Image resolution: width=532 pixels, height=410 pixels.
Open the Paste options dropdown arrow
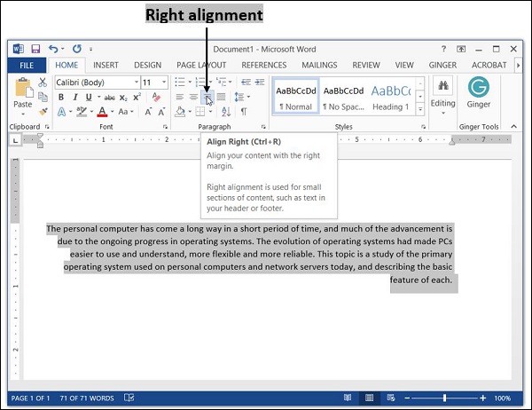(x=23, y=114)
